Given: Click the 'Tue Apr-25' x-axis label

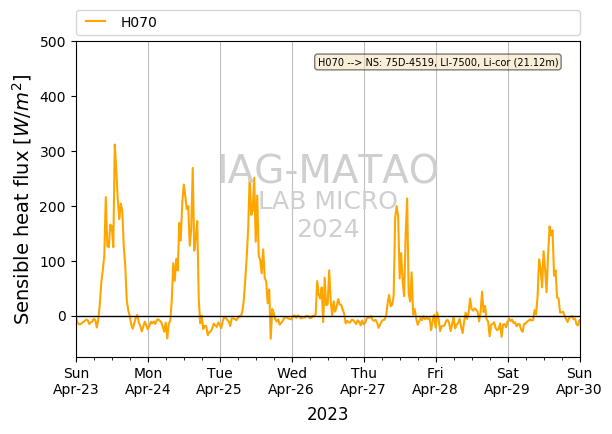Looking at the screenshot, I should point(220,381).
